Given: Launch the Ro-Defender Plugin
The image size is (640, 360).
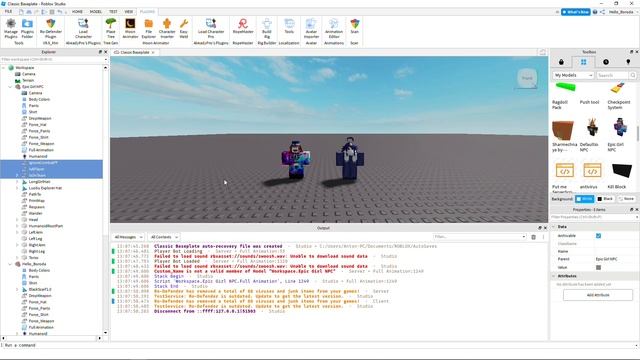Looking at the screenshot, I should tap(51, 29).
